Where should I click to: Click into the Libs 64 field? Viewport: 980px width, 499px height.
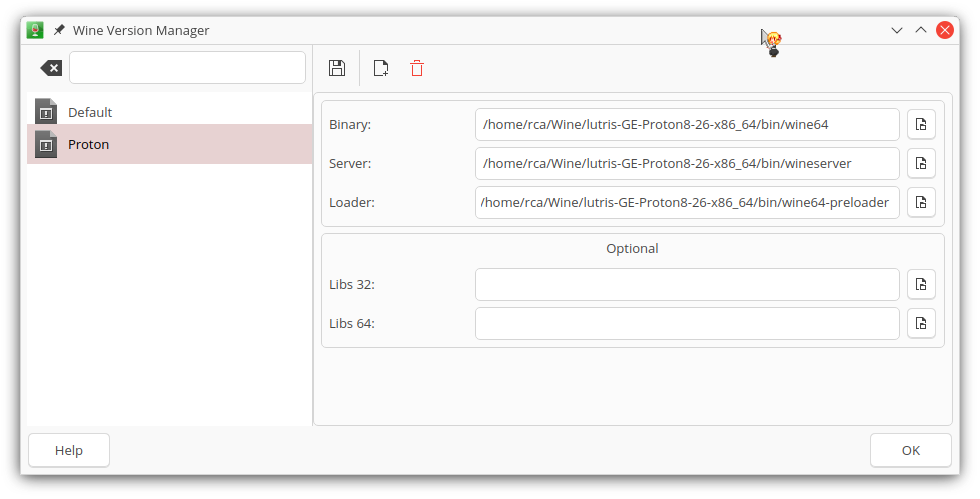tap(687, 323)
